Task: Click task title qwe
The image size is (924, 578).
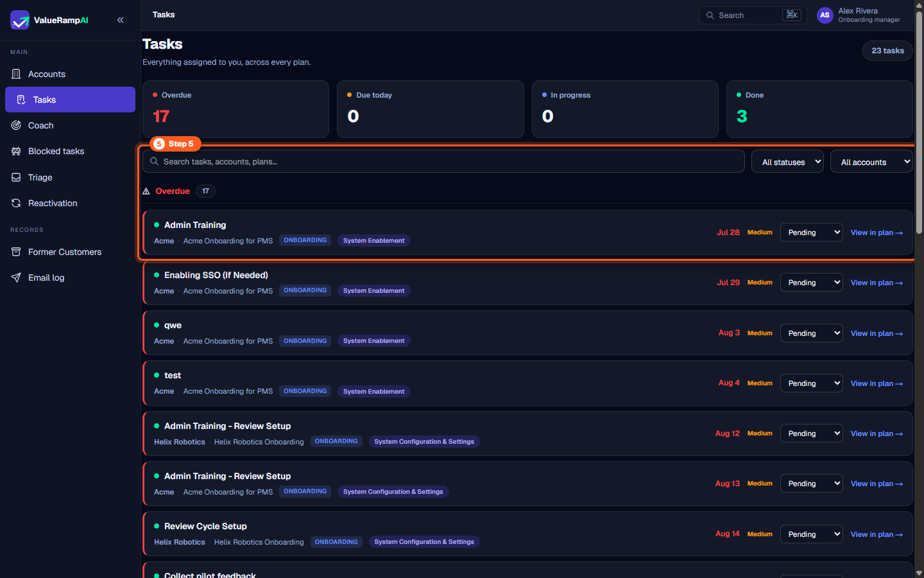Action: 173,325
